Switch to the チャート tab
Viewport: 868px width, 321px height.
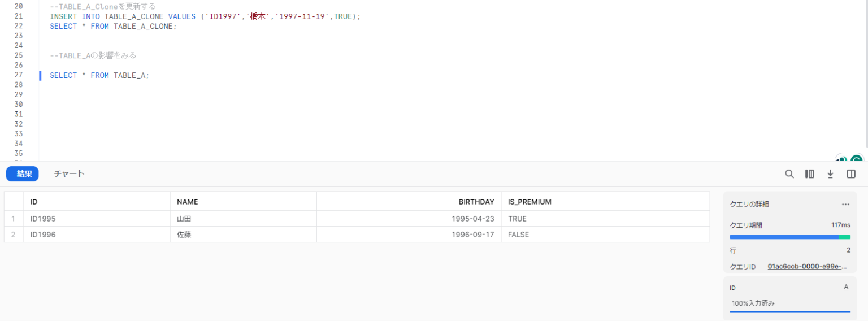click(69, 174)
